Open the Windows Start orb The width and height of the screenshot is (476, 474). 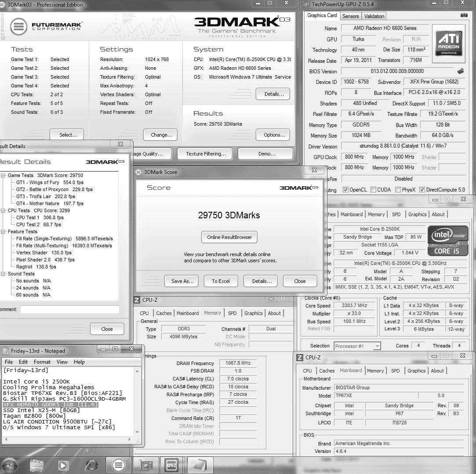10,465
